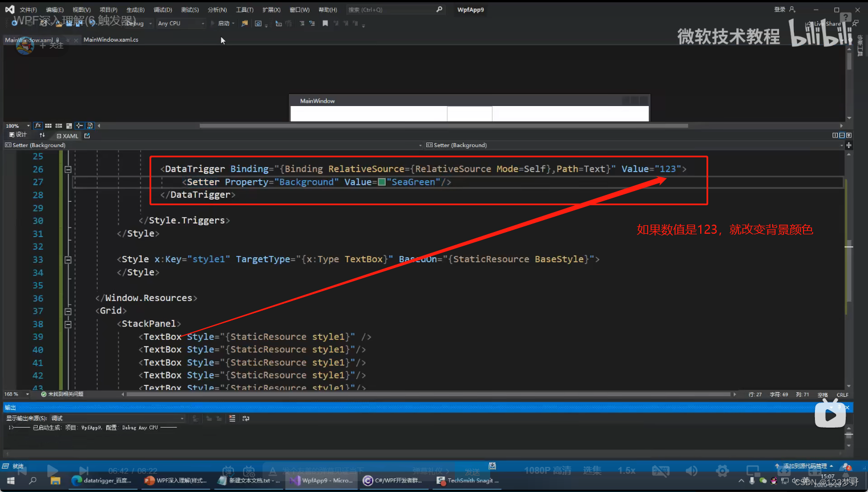Click the Live Share button
868x492 pixels.
(823, 23)
